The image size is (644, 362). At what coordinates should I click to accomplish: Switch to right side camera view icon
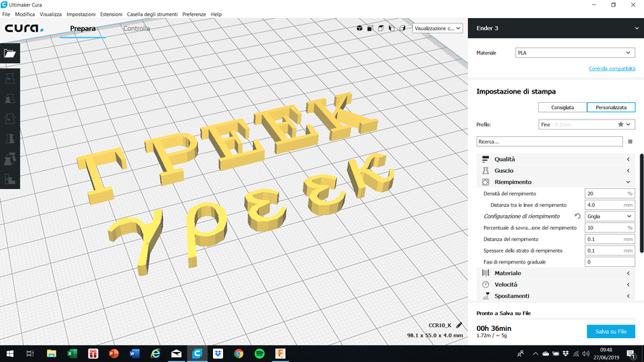tap(402, 28)
